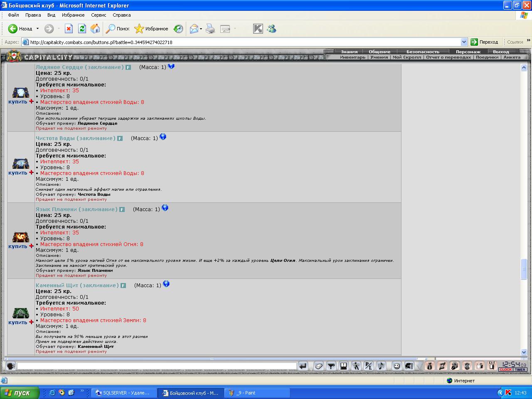
Task: Expand the Ссылки links toolbar chevron
Action: click(x=528, y=41)
